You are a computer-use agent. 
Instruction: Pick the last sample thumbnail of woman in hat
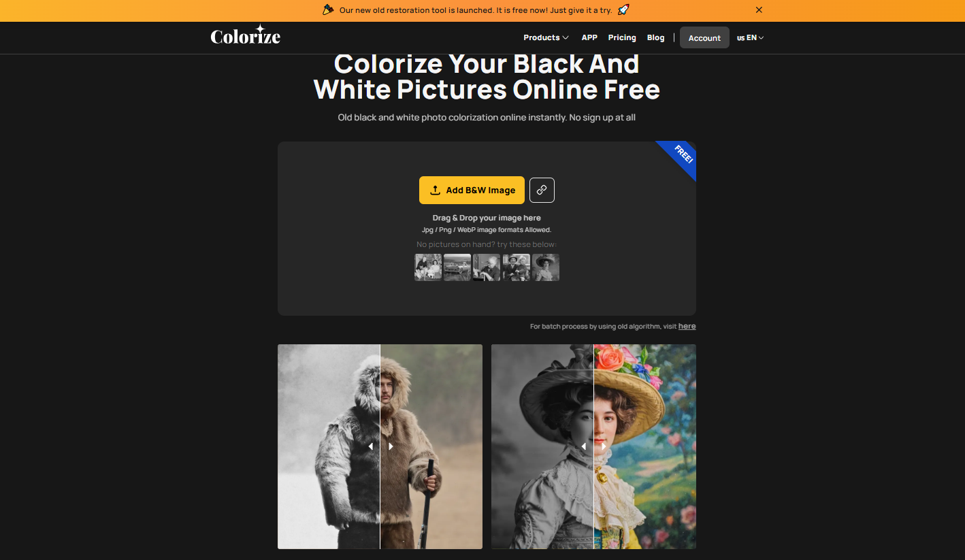[x=546, y=267]
